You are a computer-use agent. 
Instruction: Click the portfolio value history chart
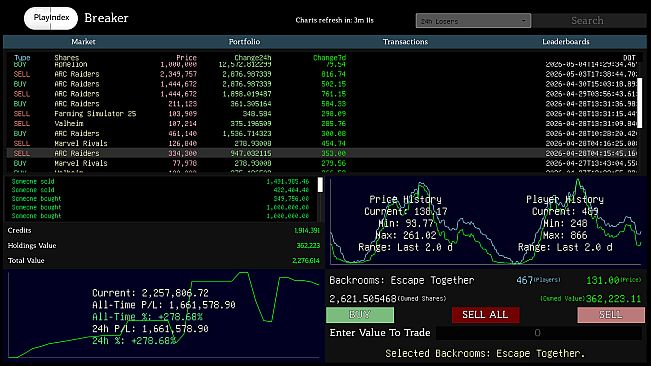(164, 315)
